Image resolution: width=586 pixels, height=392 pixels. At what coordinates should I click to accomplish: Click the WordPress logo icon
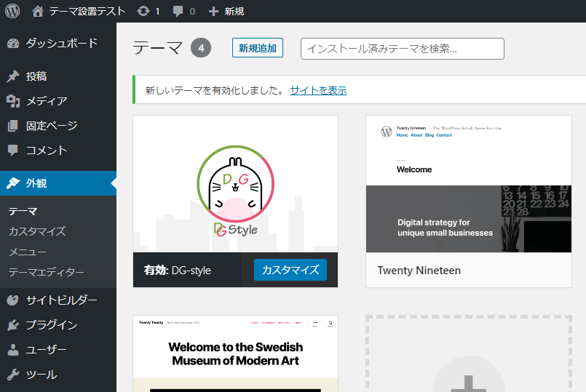tap(12, 11)
